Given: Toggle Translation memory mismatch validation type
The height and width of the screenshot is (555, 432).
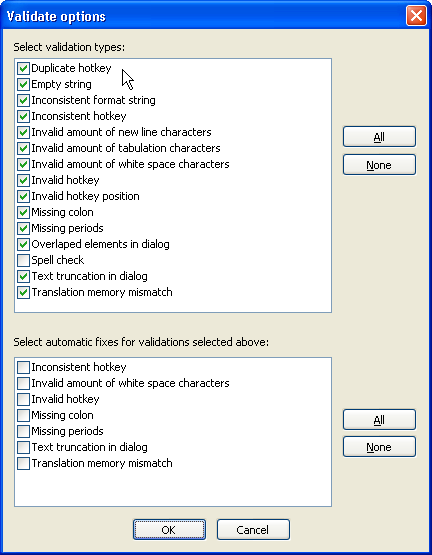Looking at the screenshot, I should click(23, 292).
